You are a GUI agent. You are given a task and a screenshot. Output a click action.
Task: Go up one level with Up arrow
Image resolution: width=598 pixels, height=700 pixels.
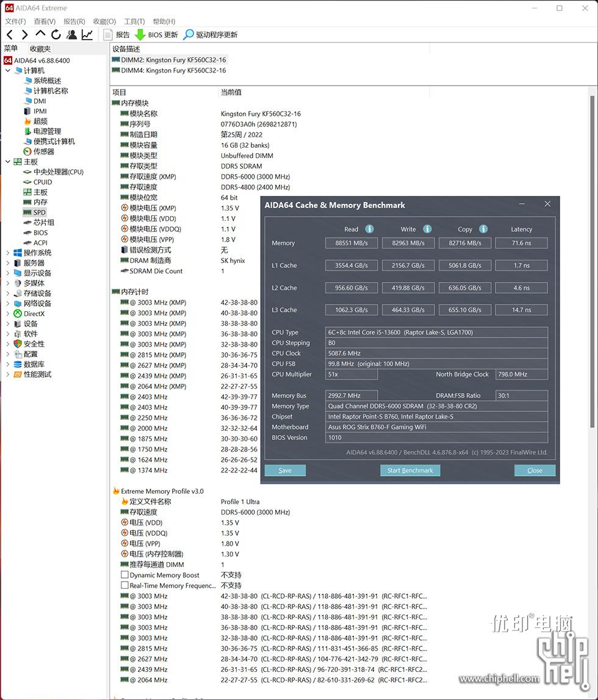(40, 34)
